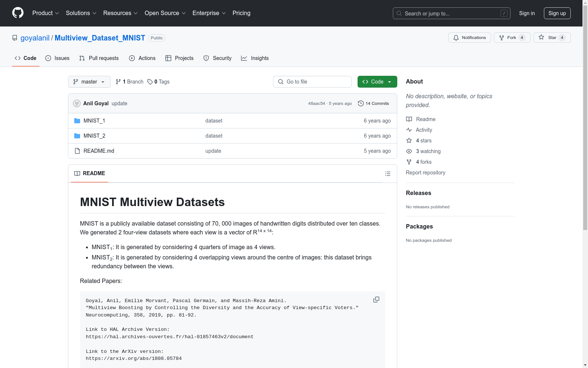
Task: Click Anil Goyal's avatar
Action: coord(77,103)
